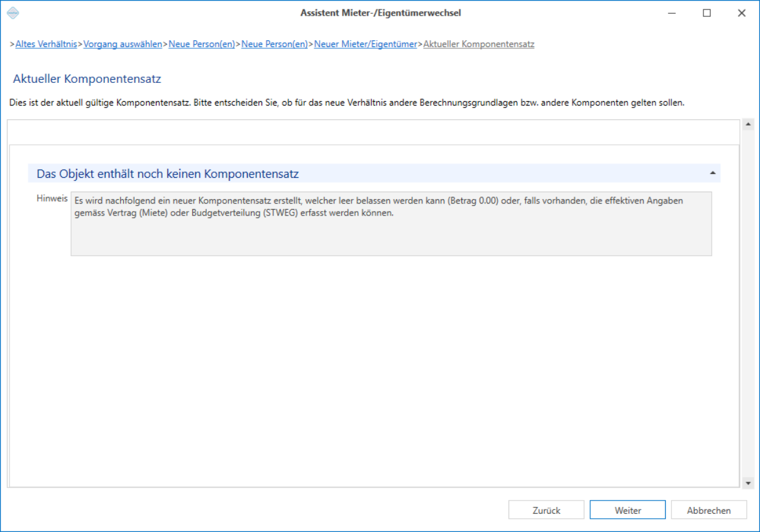Image resolution: width=760 pixels, height=532 pixels.
Task: Jump to 'Neuer Mieter/Eigentümer' breadcrumb step
Action: [x=365, y=45]
